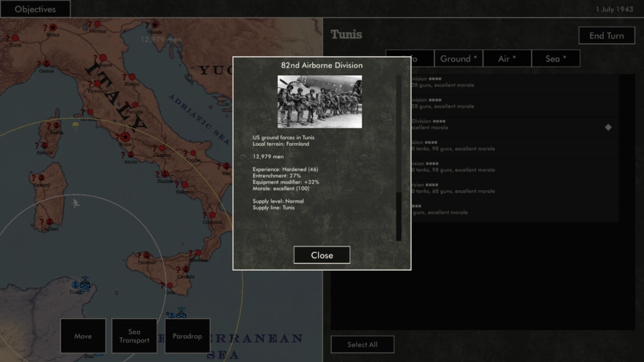Click the paratroopers photo thumbnail

319,102
